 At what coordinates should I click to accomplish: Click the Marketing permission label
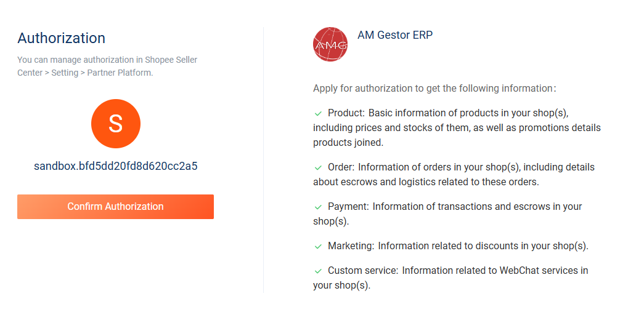coord(351,246)
